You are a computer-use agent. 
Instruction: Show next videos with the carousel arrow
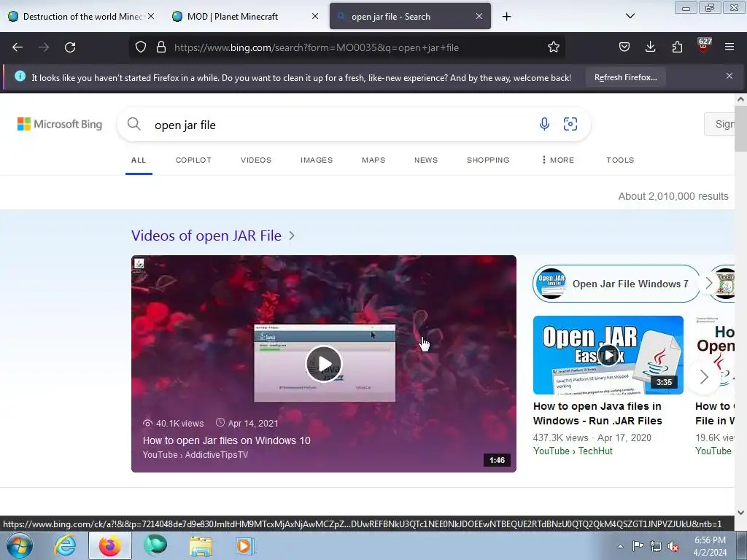pos(704,377)
